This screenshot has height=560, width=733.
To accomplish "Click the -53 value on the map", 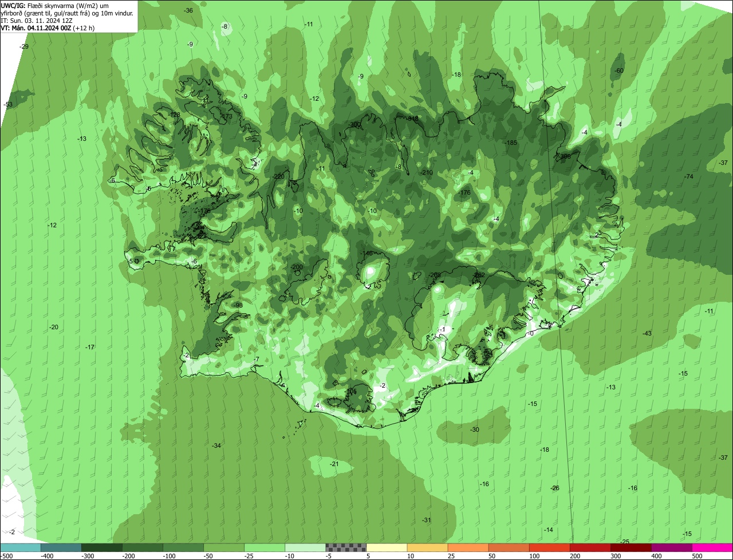I will 8,105.
